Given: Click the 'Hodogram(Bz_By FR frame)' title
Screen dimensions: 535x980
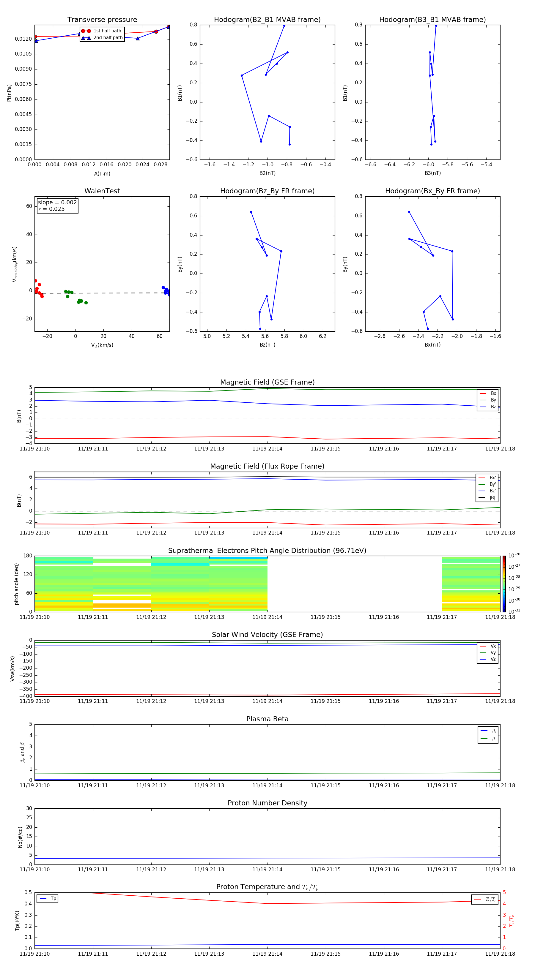Looking at the screenshot, I should tap(267, 191).
